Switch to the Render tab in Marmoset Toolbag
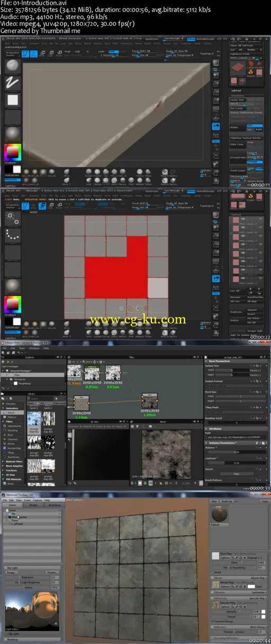 click(x=33, y=505)
